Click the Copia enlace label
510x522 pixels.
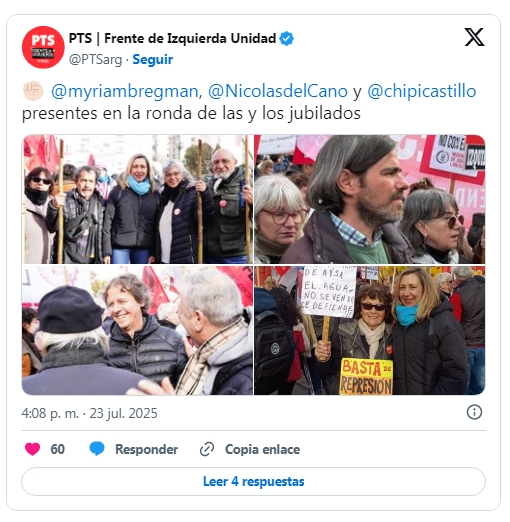(262, 449)
